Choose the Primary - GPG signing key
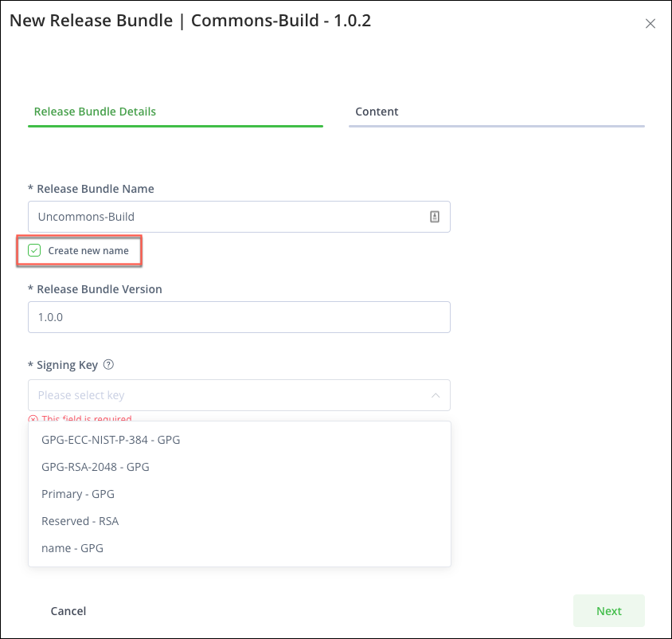Image resolution: width=672 pixels, height=639 pixels. point(77,493)
